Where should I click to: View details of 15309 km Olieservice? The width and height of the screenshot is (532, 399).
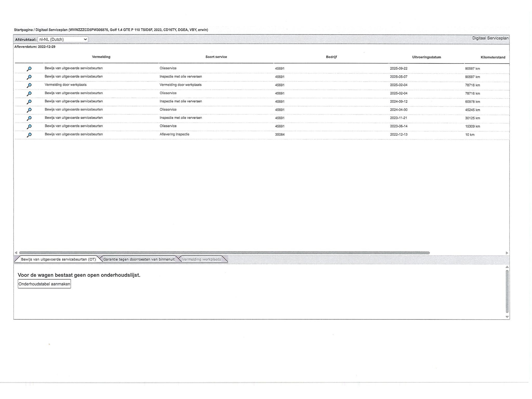29,127
